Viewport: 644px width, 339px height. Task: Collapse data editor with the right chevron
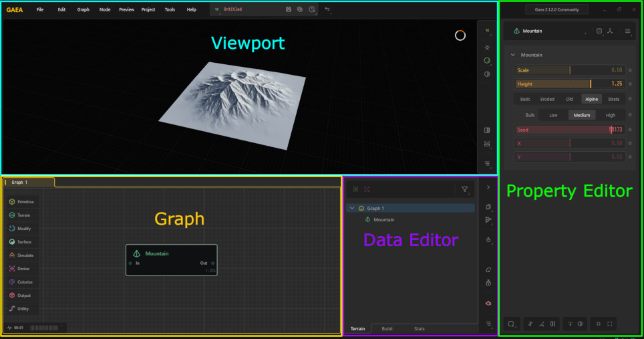coord(488,188)
